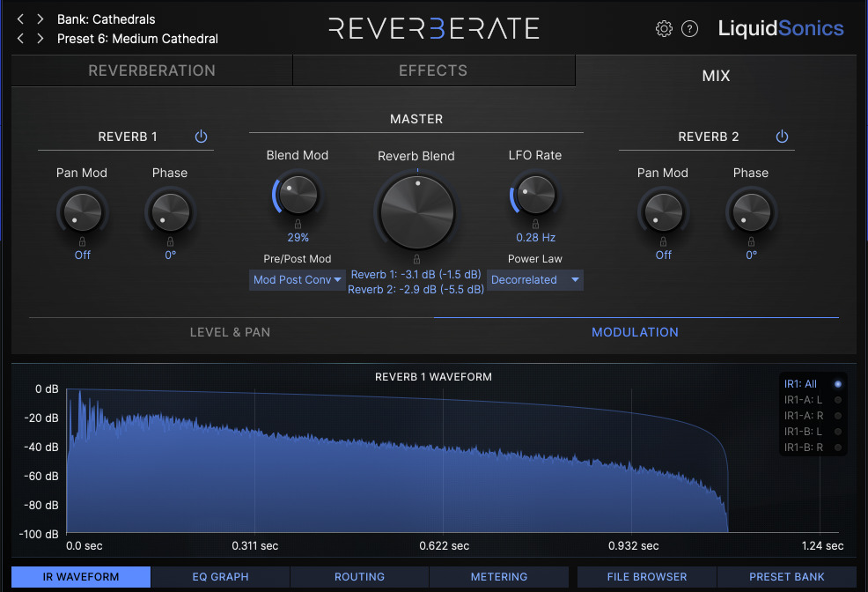Lock the Blend Mod parameter

click(298, 224)
